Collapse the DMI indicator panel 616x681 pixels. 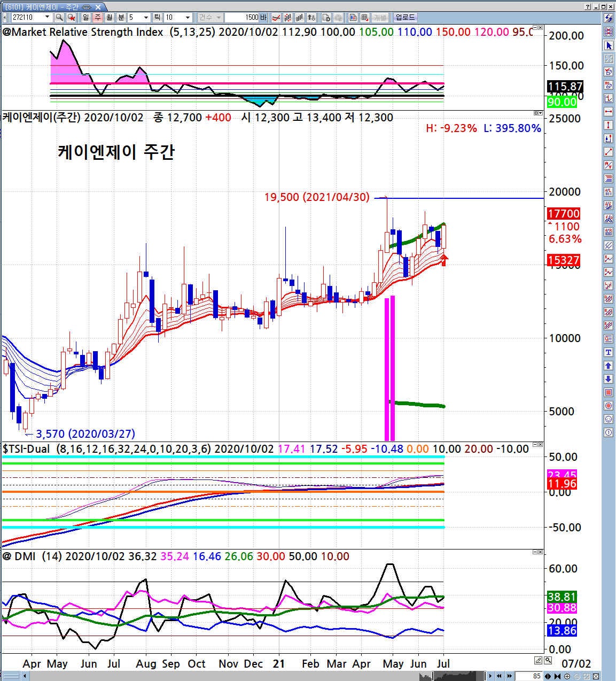(535, 551)
